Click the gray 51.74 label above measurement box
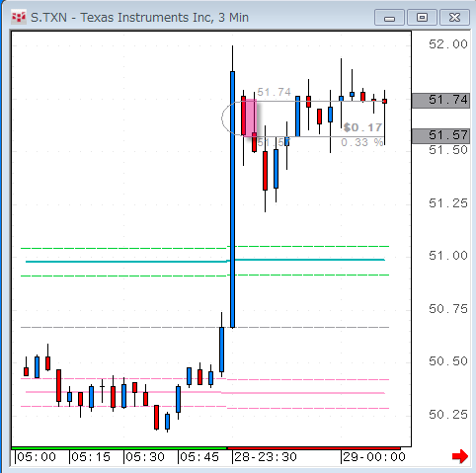The width and height of the screenshot is (476, 473). (x=275, y=92)
